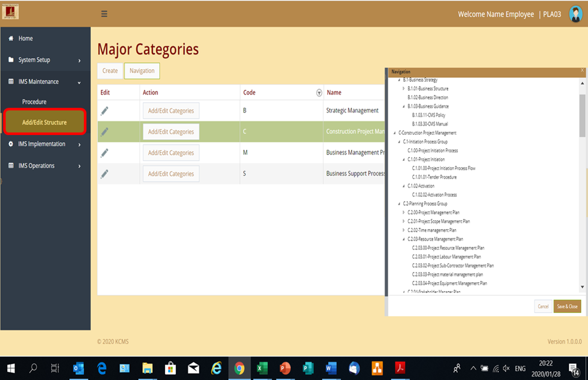Expand the IMS Implementation sidebar menu
588x380 pixels.
click(45, 144)
